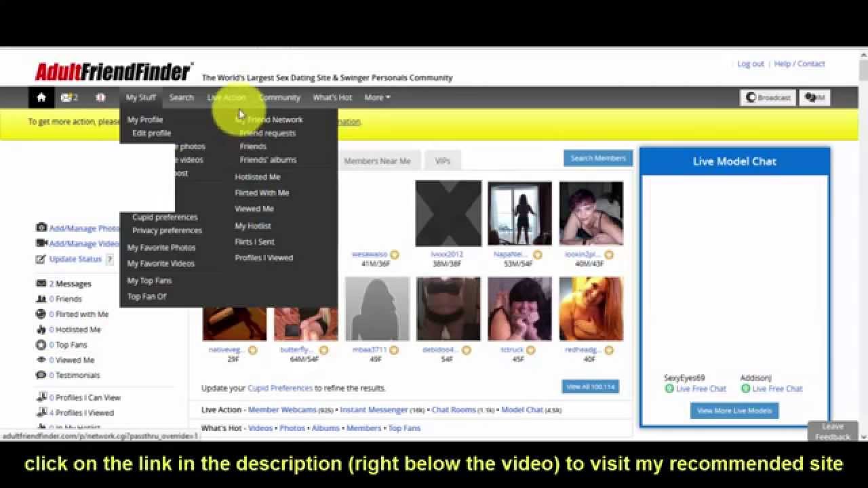This screenshot has width=868, height=488.
Task: Click gold badge next to NapaNel member
Action: pyautogui.click(x=538, y=255)
